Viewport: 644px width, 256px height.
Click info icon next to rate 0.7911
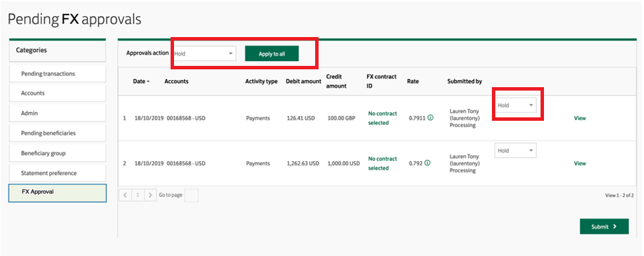(x=430, y=118)
